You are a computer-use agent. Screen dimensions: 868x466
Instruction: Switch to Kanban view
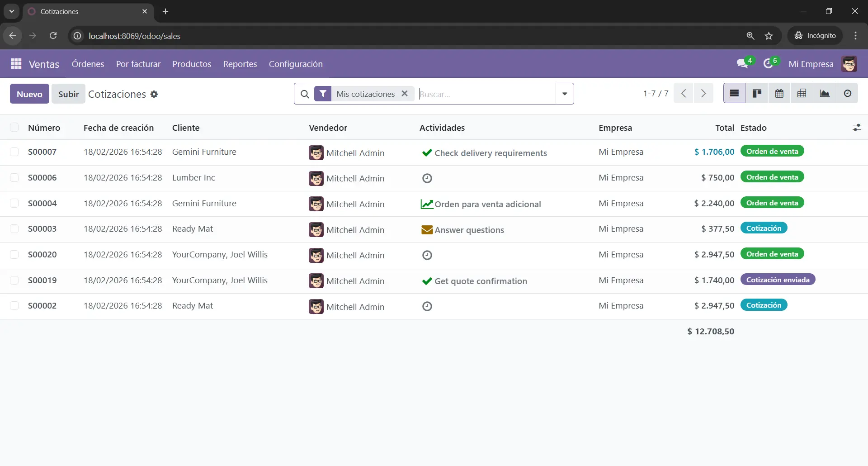click(757, 94)
